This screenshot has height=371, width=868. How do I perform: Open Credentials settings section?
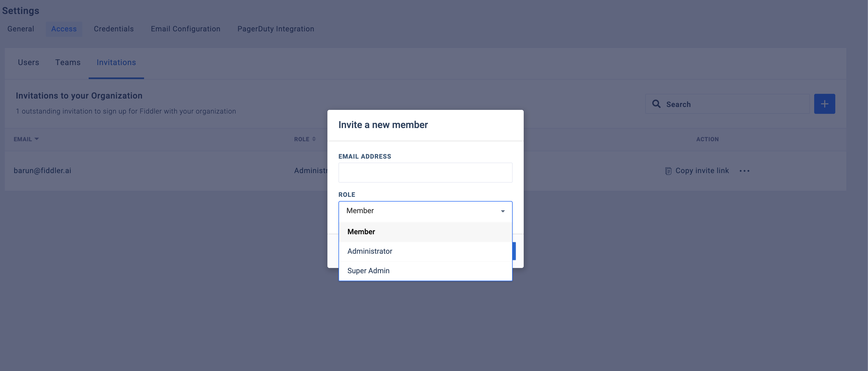click(113, 29)
